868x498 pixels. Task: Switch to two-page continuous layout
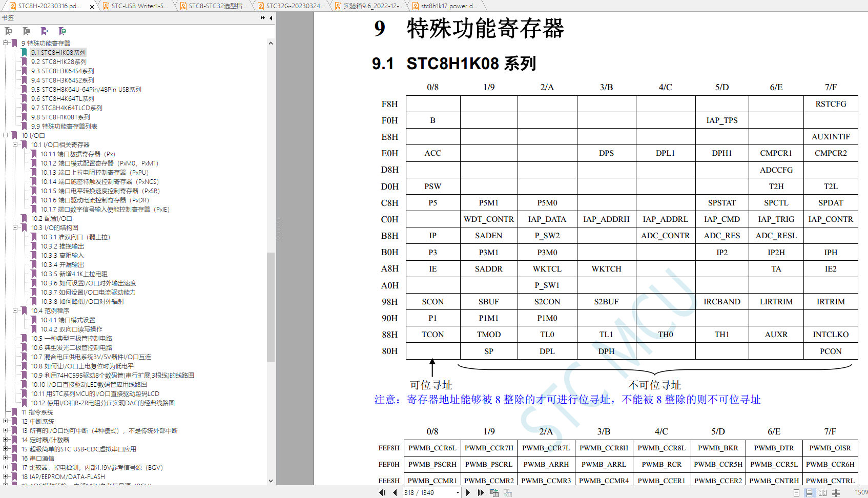pos(836,492)
